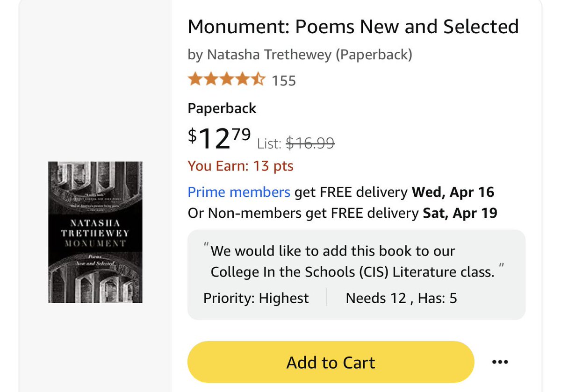The image size is (561, 392).
Task: Click the word List beside the old price
Action: tap(269, 144)
